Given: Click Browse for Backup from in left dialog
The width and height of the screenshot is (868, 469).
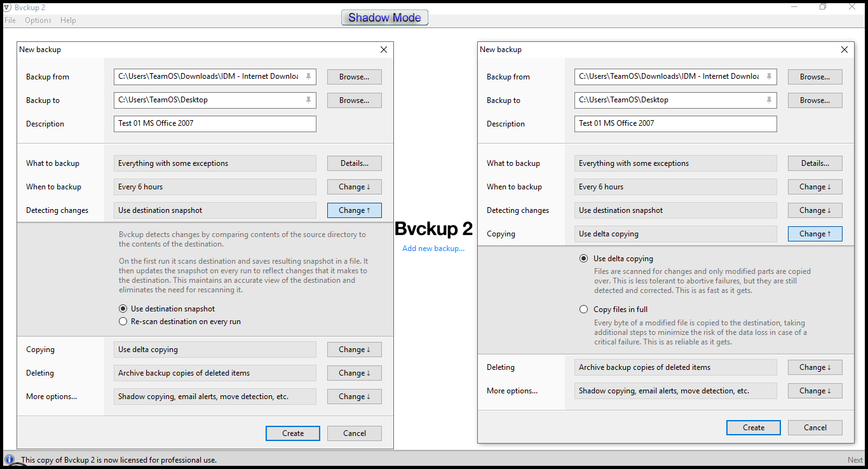Looking at the screenshot, I should 355,77.
